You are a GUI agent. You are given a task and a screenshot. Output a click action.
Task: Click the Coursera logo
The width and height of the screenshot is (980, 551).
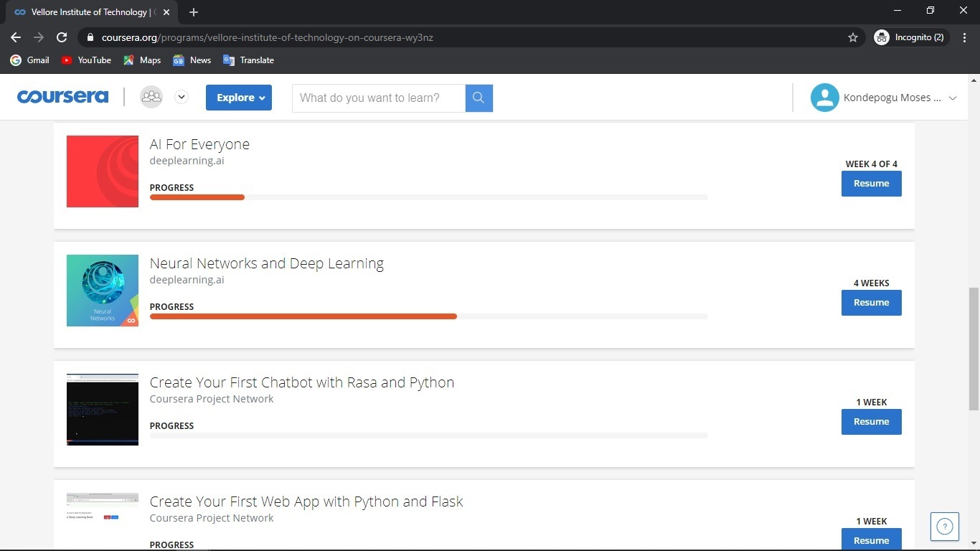pyautogui.click(x=63, y=97)
